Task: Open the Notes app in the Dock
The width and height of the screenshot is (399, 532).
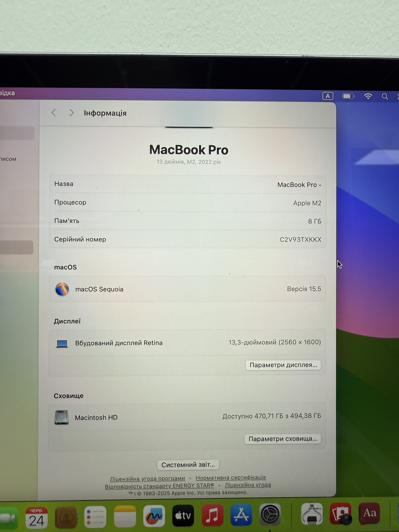Action: pos(125,517)
